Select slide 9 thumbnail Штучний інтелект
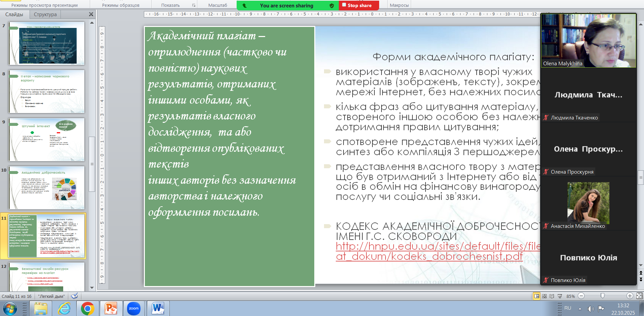The width and height of the screenshot is (644, 316). pos(47,139)
